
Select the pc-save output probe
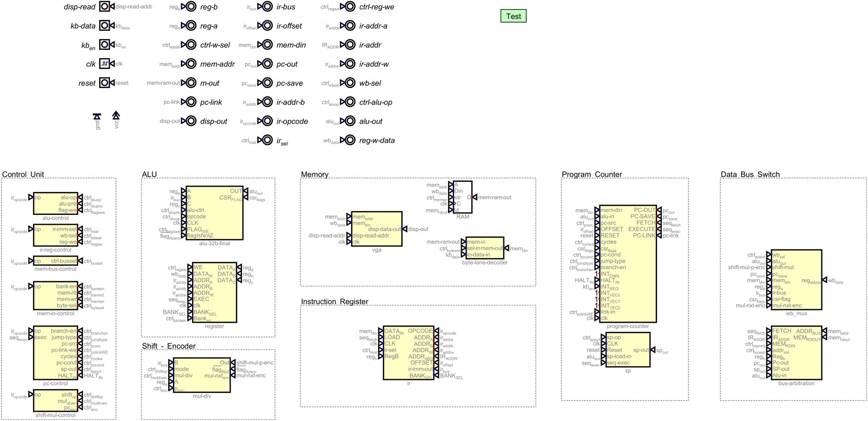267,83
